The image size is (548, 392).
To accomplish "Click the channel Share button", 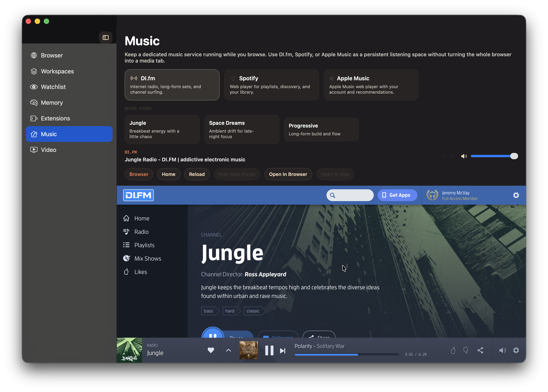I will click(319, 335).
